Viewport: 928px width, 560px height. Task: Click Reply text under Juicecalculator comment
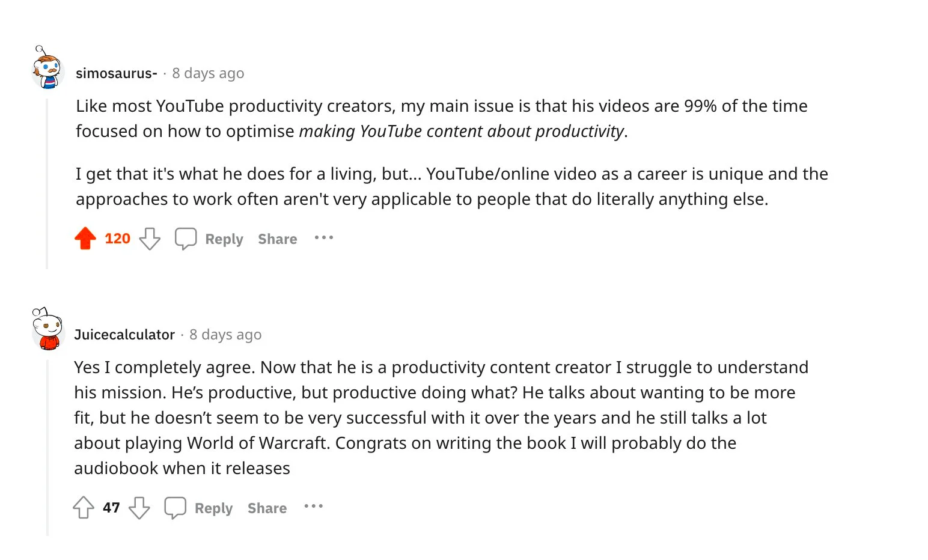coord(213,508)
